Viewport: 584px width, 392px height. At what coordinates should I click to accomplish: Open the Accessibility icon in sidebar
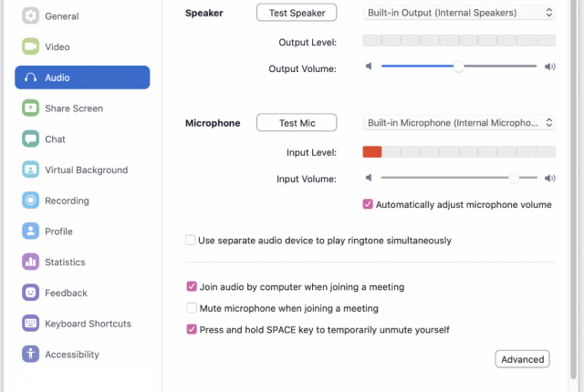click(30, 354)
